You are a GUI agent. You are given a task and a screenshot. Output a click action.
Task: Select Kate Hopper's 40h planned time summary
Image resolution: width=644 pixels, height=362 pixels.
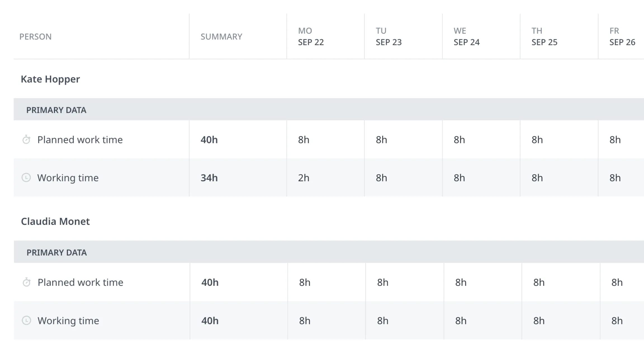tap(209, 139)
